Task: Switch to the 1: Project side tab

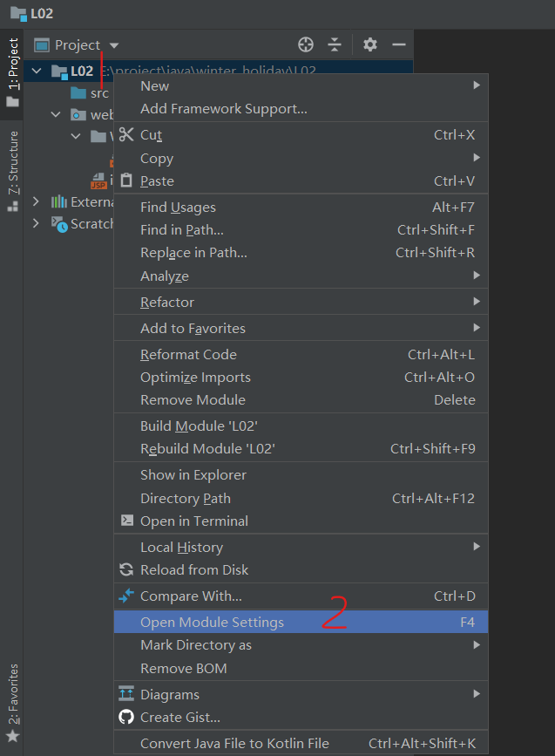Action: 12,75
